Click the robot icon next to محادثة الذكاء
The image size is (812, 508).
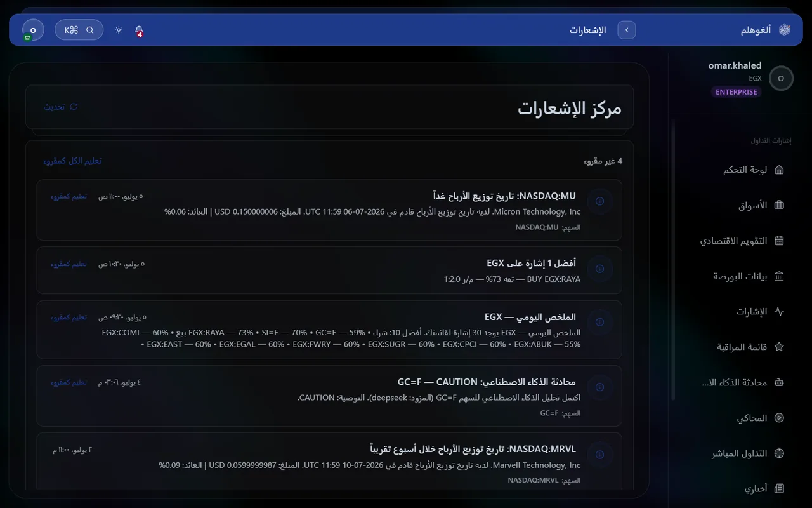point(780,382)
